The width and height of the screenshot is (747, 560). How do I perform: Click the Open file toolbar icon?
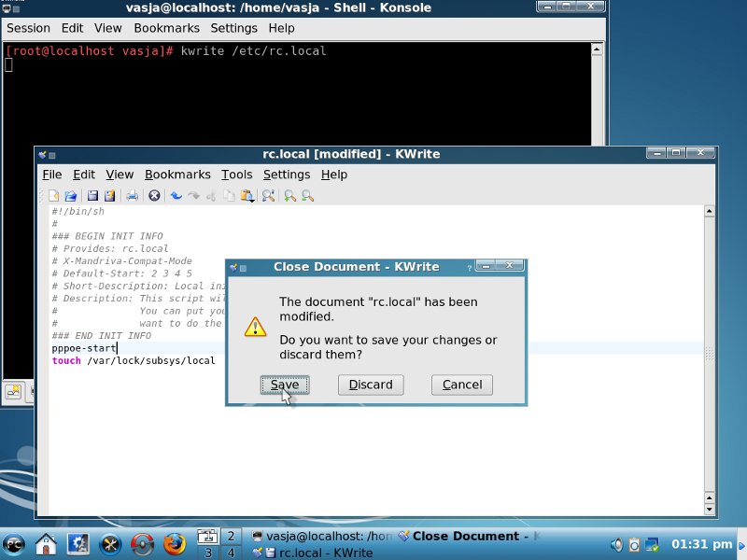click(x=70, y=196)
